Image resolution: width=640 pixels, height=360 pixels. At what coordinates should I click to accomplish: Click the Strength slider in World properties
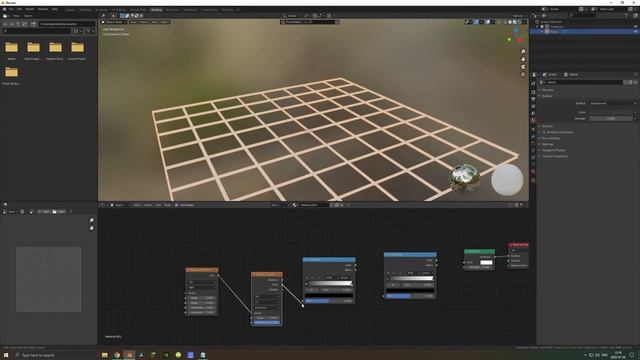point(611,118)
